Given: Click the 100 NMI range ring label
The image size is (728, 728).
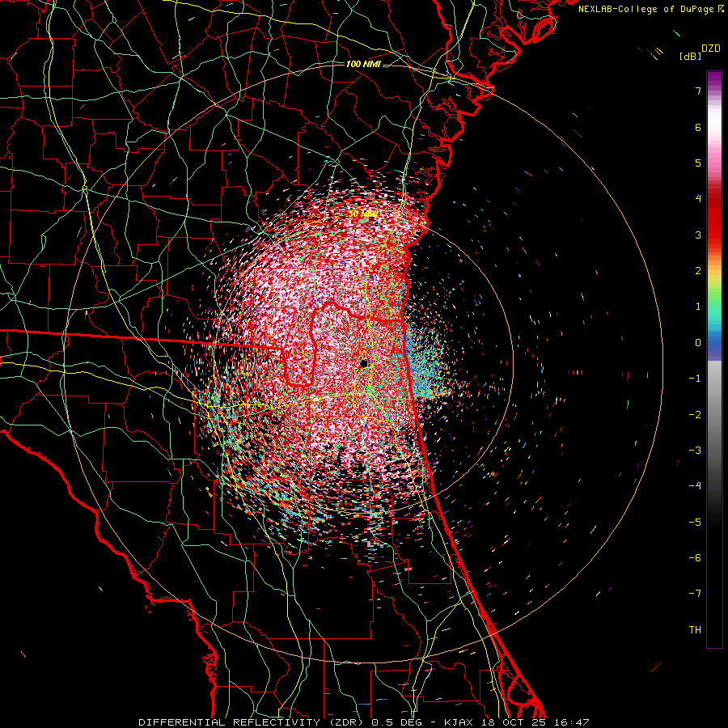Looking at the screenshot, I should coord(363,64).
